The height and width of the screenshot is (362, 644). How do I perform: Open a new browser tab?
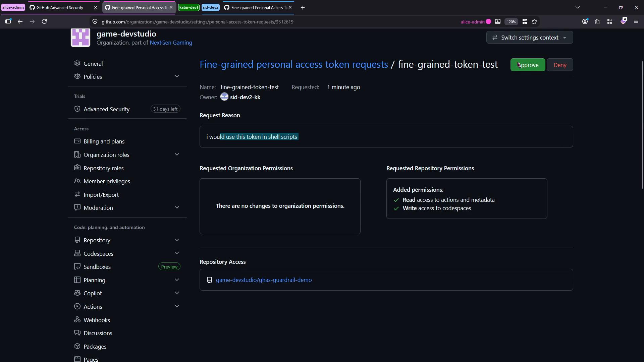pyautogui.click(x=303, y=7)
